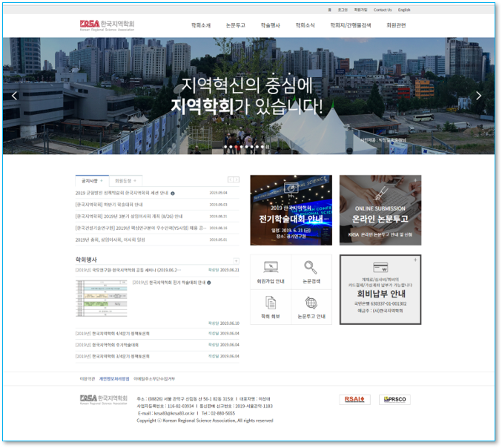Show previous banner slide with left arrow
The height and width of the screenshot is (448, 502).
pos(14,96)
